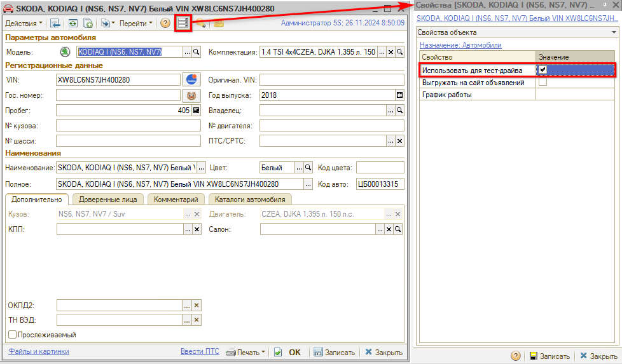Open the calendar picker for Год выпуска
Image resolution: width=622 pixels, height=364 pixels.
coord(399,95)
